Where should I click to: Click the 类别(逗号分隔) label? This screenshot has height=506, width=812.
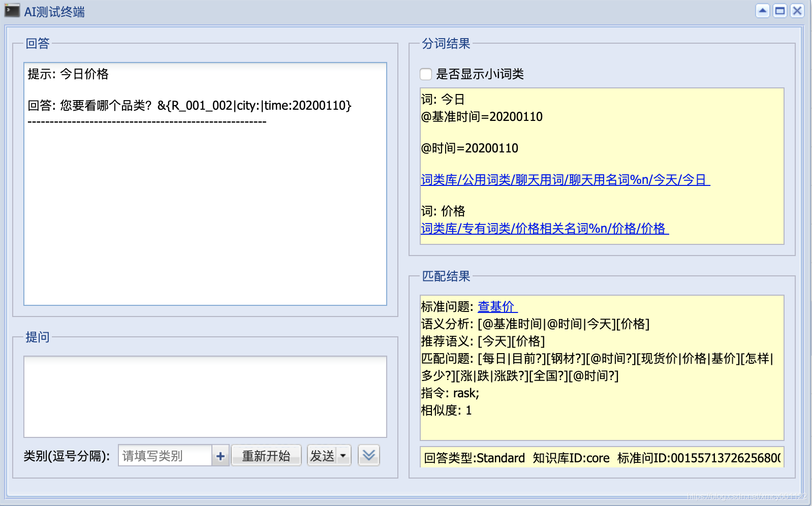(67, 456)
